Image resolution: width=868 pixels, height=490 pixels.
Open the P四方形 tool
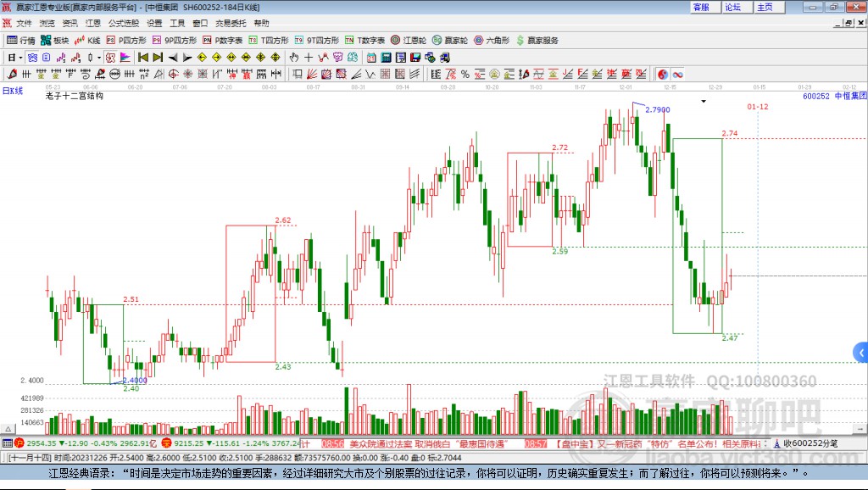pos(126,41)
